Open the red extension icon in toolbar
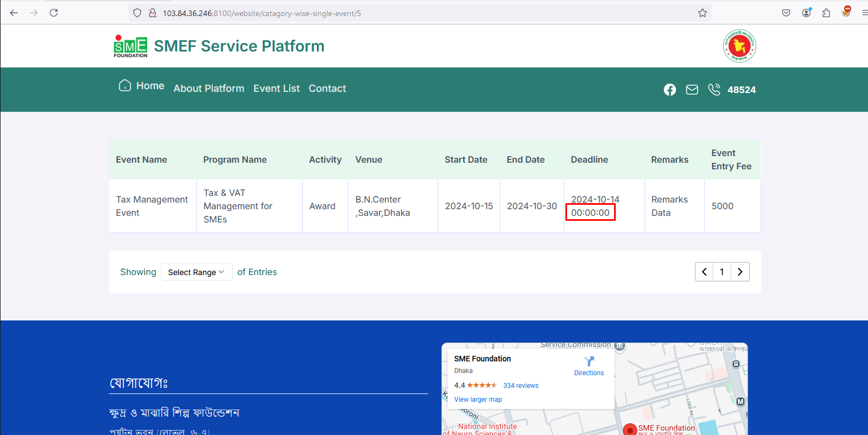868x435 pixels. pyautogui.click(x=846, y=12)
